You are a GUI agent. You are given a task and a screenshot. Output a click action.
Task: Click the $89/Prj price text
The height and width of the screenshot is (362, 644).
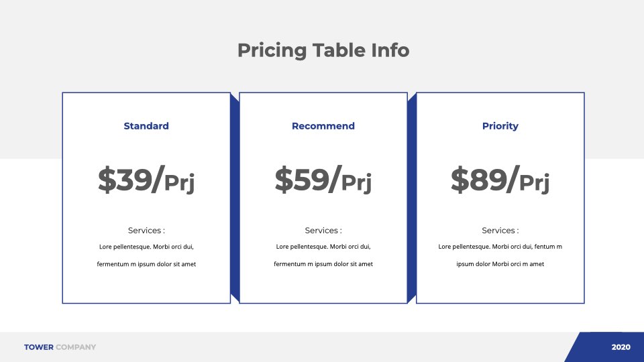pos(500,180)
